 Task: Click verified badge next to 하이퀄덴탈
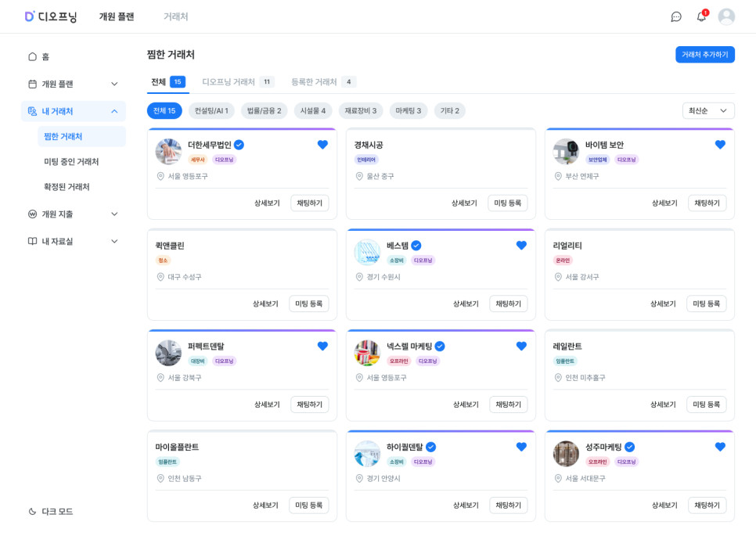coord(431,447)
